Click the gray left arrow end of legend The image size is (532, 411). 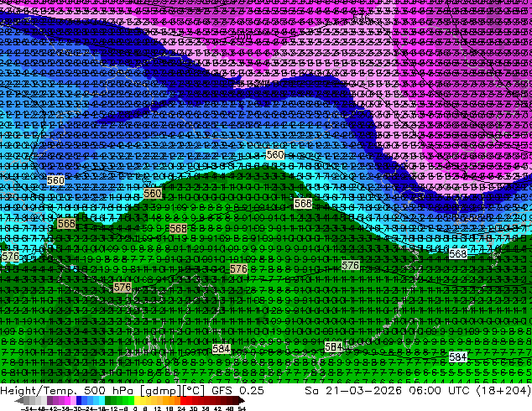[x=19, y=401]
